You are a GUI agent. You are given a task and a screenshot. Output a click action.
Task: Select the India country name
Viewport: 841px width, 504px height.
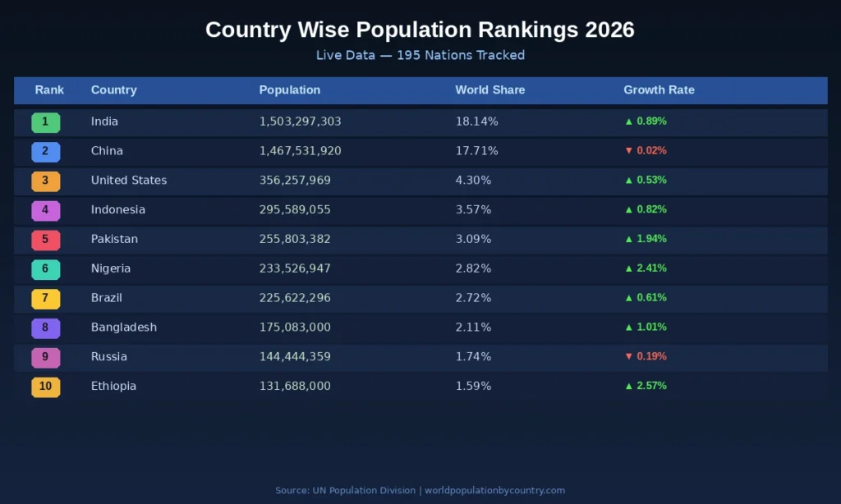point(104,121)
